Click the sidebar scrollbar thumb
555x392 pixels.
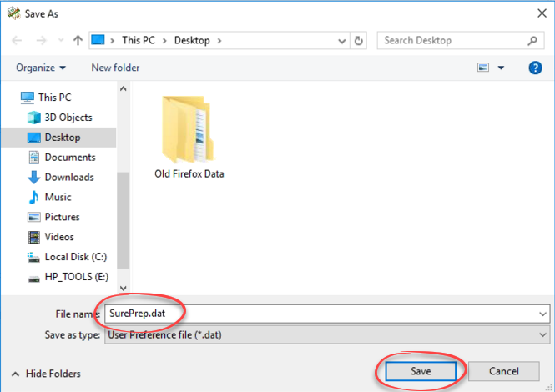[x=124, y=220]
